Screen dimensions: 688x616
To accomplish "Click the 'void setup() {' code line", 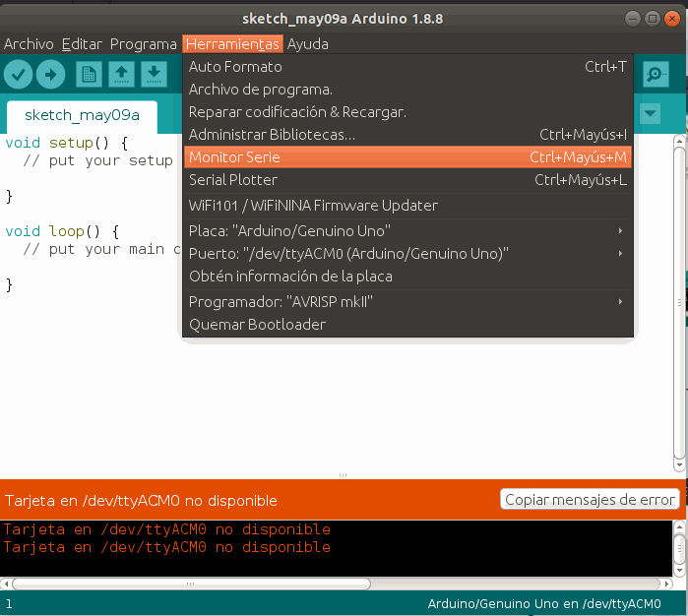I will tap(67, 143).
